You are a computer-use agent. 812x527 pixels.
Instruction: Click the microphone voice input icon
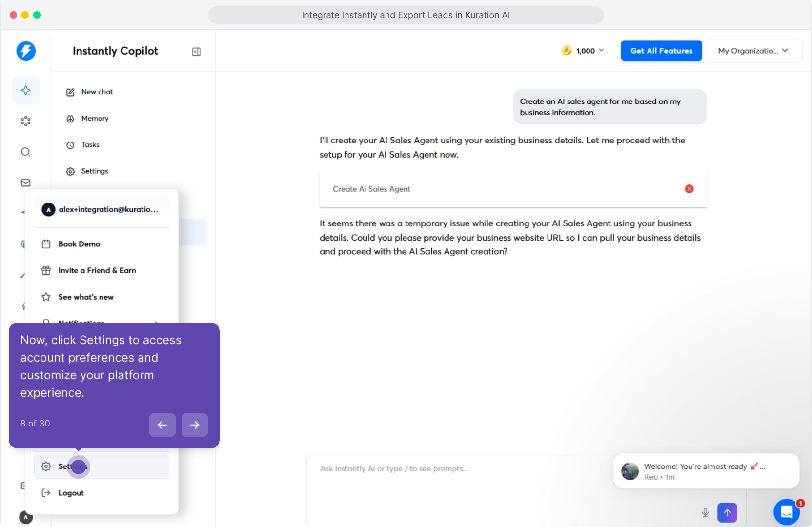tap(705, 512)
